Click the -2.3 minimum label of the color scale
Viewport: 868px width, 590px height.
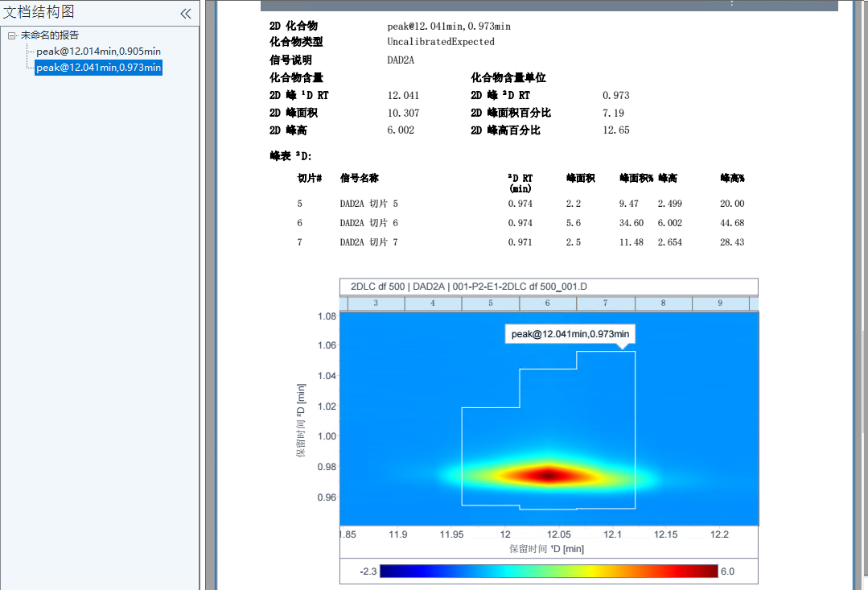pos(368,571)
